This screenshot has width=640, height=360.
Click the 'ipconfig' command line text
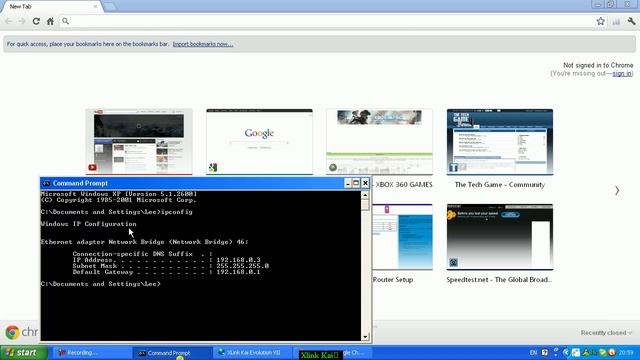tap(177, 212)
